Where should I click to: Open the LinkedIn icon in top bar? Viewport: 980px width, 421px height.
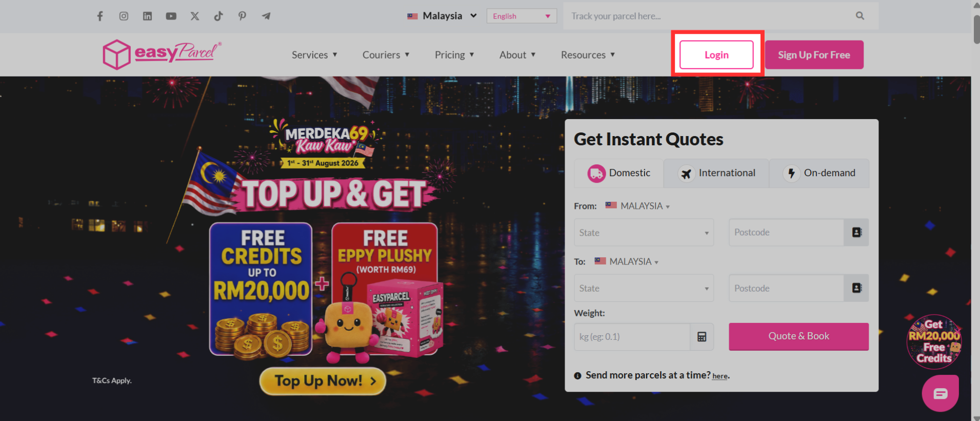[147, 16]
